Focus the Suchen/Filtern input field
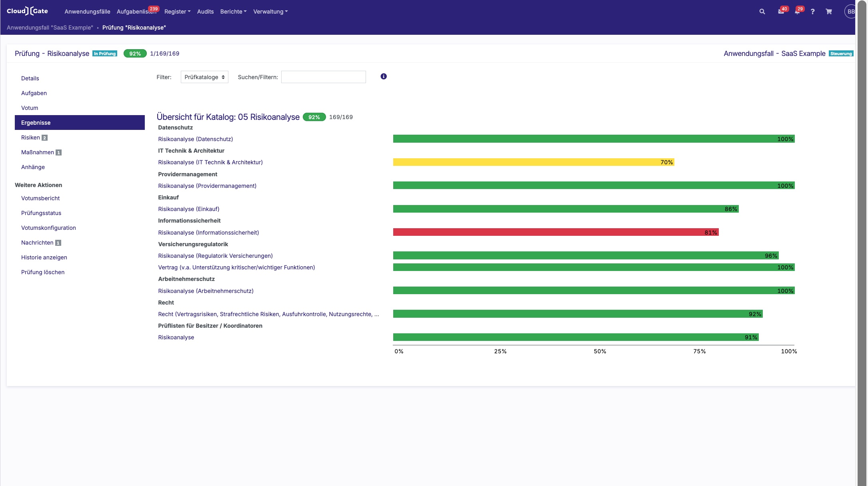This screenshot has width=868, height=486. pos(323,77)
